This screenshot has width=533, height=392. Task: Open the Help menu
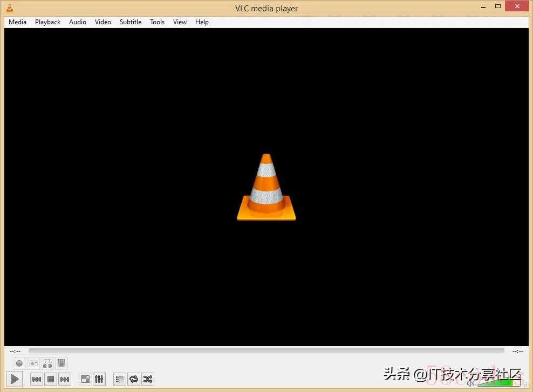[202, 22]
